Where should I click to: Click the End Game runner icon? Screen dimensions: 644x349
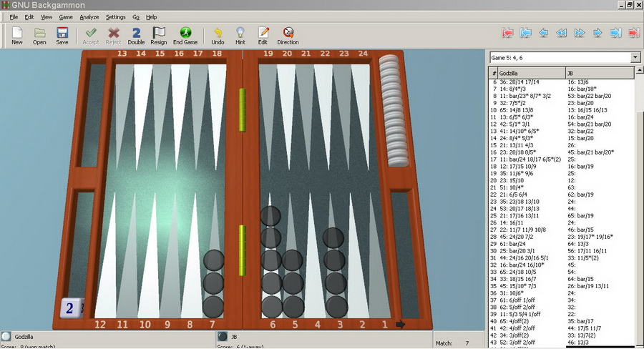coord(185,36)
